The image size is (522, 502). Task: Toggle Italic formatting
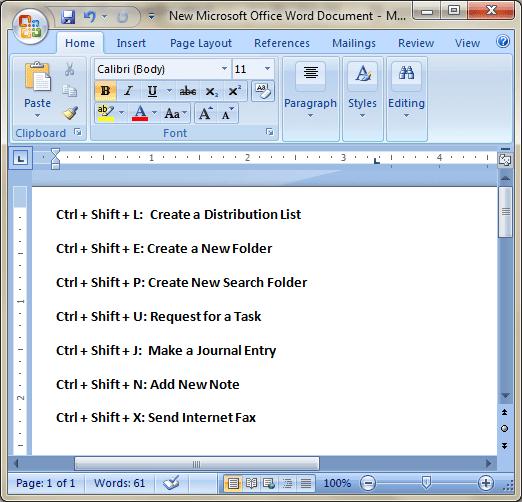[128, 91]
